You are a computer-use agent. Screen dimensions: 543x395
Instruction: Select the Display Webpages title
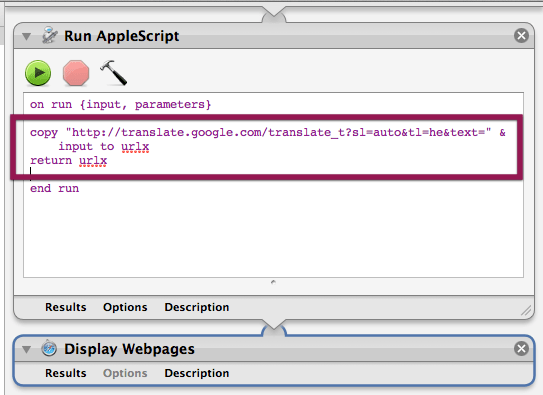tap(129, 349)
